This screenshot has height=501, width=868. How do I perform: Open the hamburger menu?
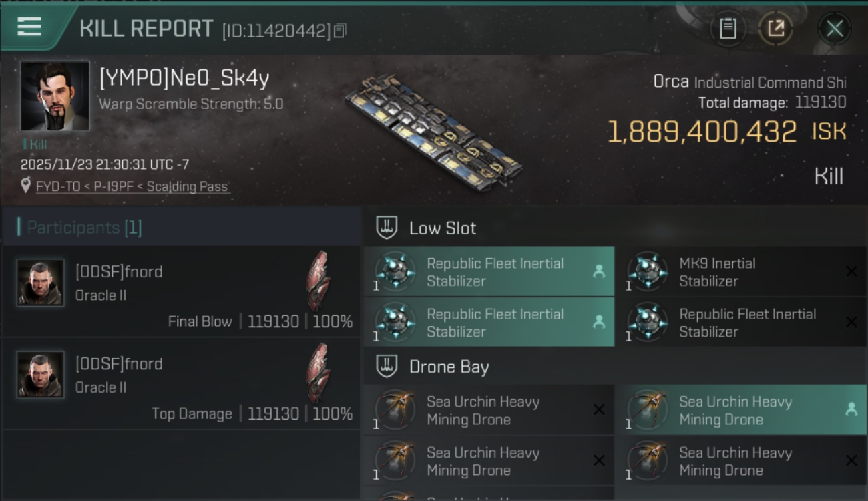click(x=29, y=27)
